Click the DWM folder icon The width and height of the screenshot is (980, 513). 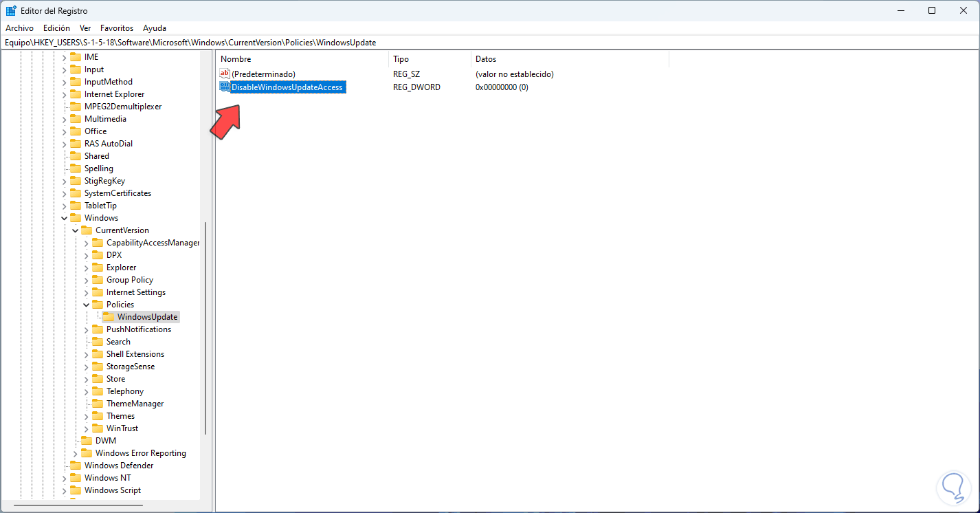87,441
